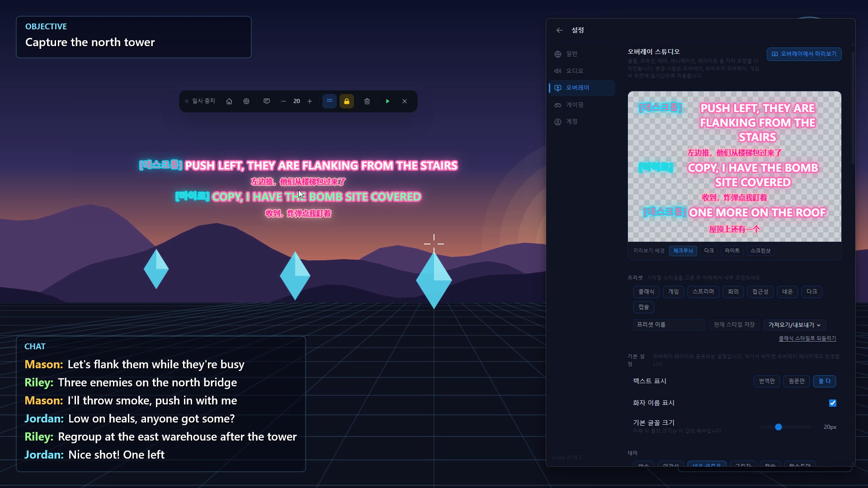
Task: Apply the 회의 preset
Action: (733, 292)
